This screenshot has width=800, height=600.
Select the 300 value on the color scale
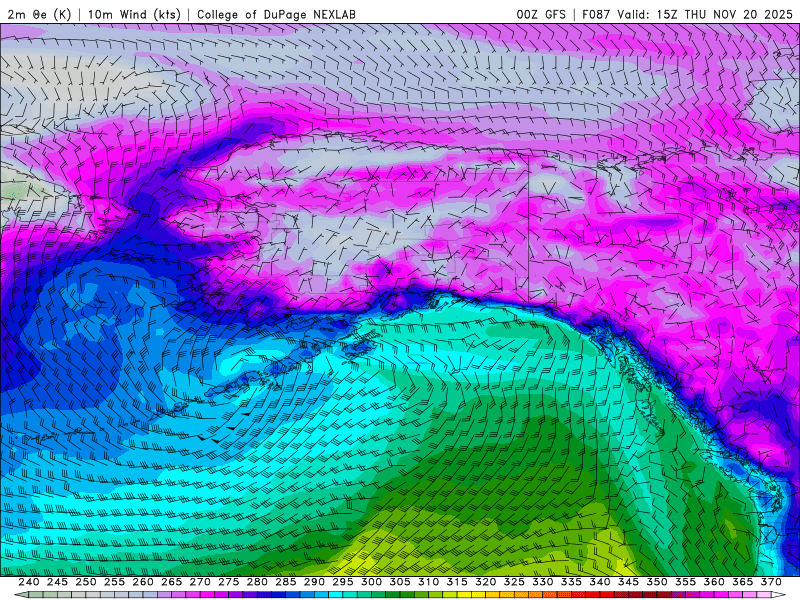[371, 582]
